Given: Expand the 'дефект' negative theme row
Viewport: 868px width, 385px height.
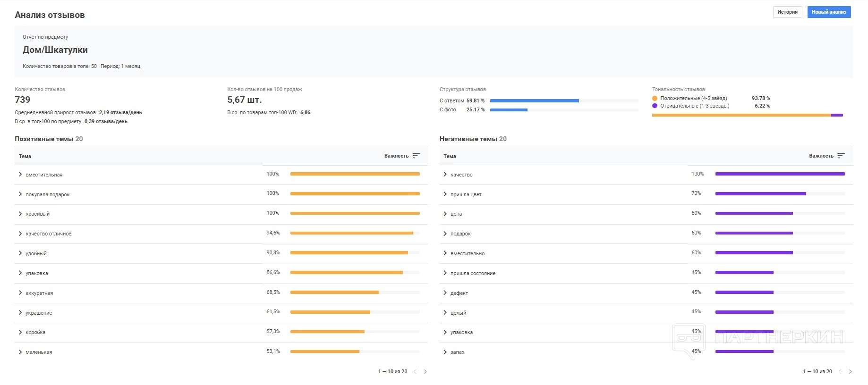Looking at the screenshot, I should 445,293.
